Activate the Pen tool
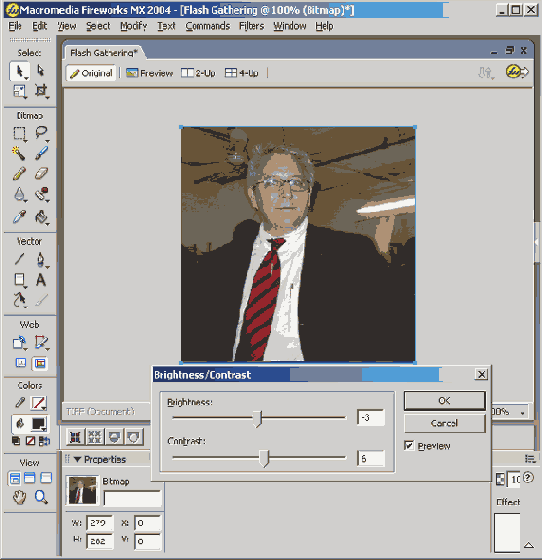Image resolution: width=542 pixels, height=560 pixels. click(41, 259)
